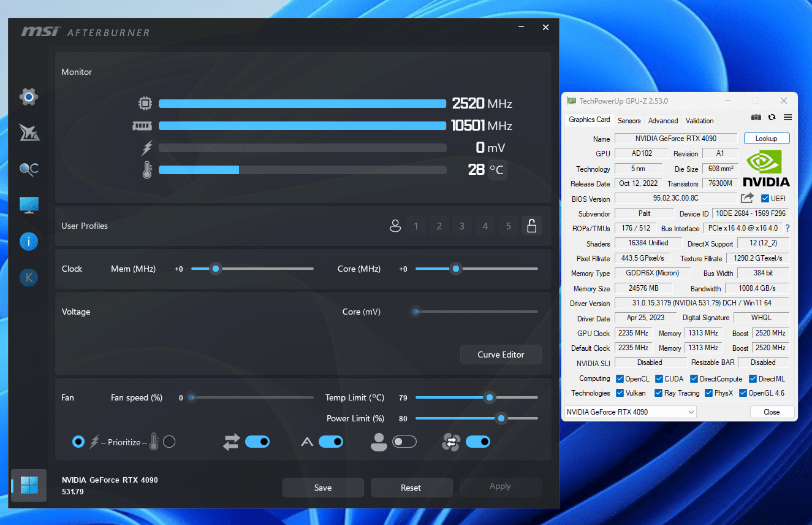
Task: Click the user-defined fan person icon
Action: pos(379,442)
